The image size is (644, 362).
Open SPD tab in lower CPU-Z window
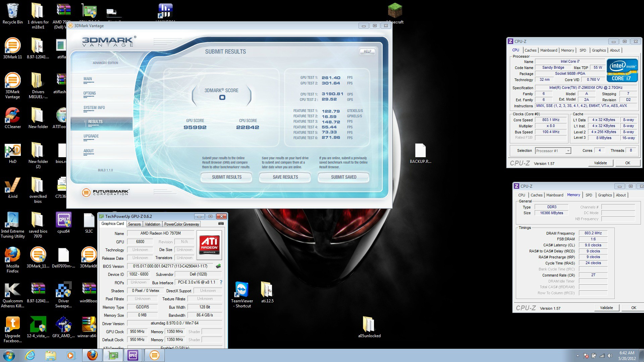pyautogui.click(x=589, y=195)
